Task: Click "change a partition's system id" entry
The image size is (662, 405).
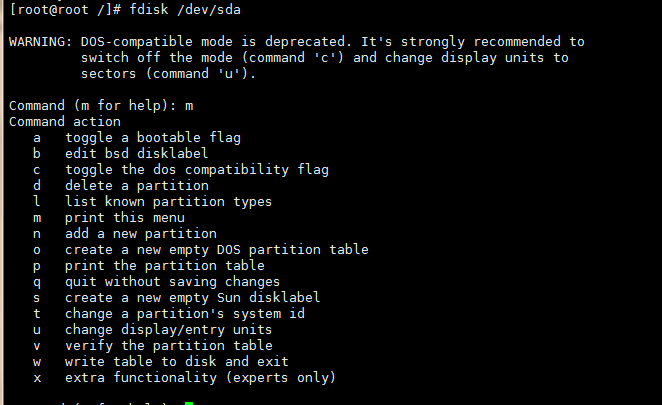Action: 169,314
